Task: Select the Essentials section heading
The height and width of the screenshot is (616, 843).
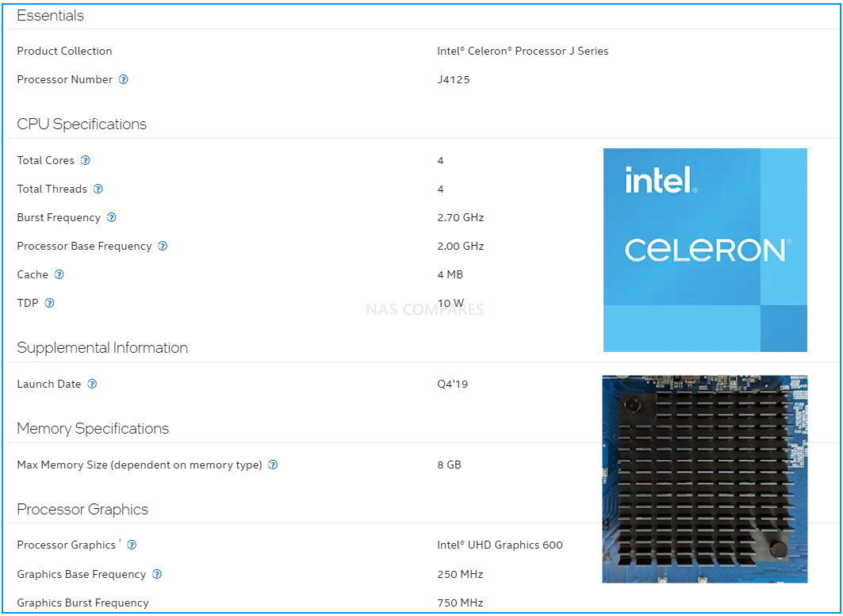Action: 51,16
